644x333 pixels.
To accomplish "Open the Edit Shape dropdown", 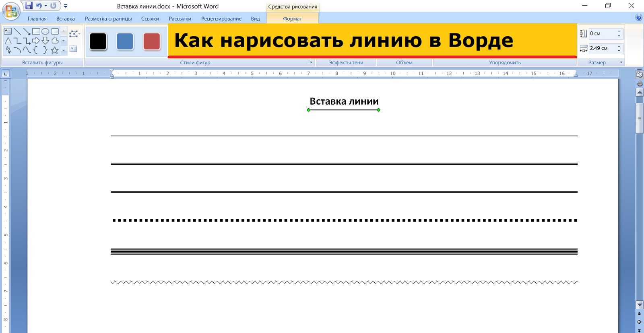I will coord(74,34).
